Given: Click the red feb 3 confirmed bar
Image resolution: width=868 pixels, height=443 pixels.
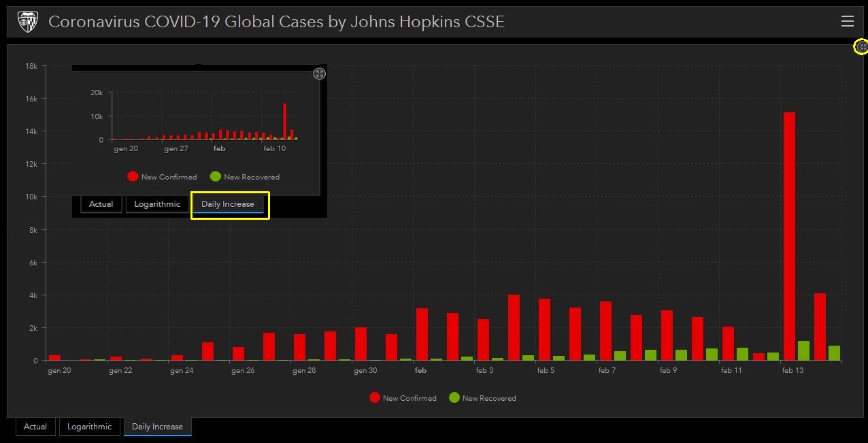Looking at the screenshot, I should point(483,340).
